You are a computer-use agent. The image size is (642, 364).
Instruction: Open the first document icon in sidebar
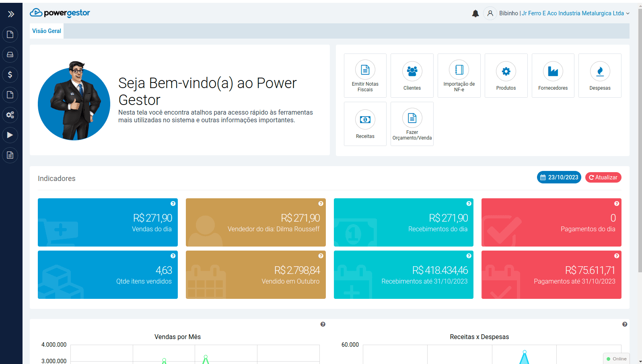(x=10, y=35)
